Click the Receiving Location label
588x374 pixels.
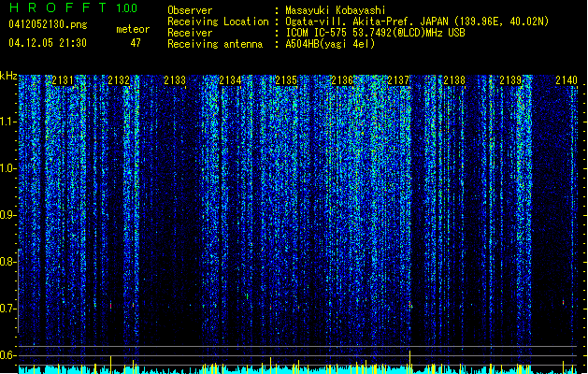point(218,22)
